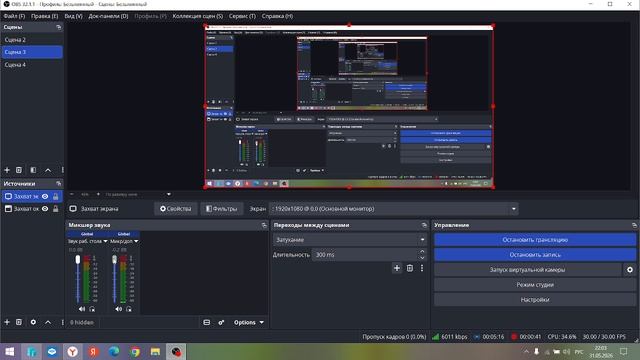Show hidden system tray icons chevron
The height and width of the screenshot is (360, 640).
pyautogui.click(x=526, y=351)
